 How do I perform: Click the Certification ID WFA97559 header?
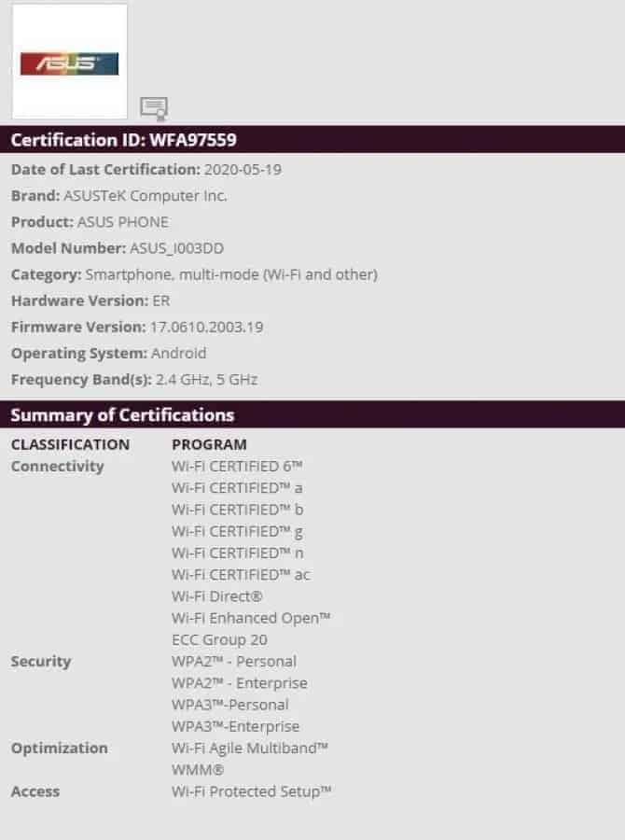(123, 140)
